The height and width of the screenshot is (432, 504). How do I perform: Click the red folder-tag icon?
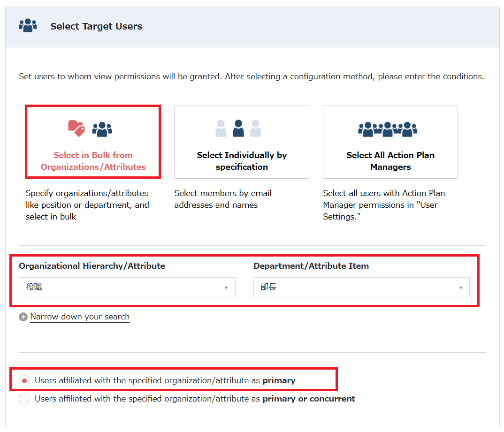pos(76,128)
